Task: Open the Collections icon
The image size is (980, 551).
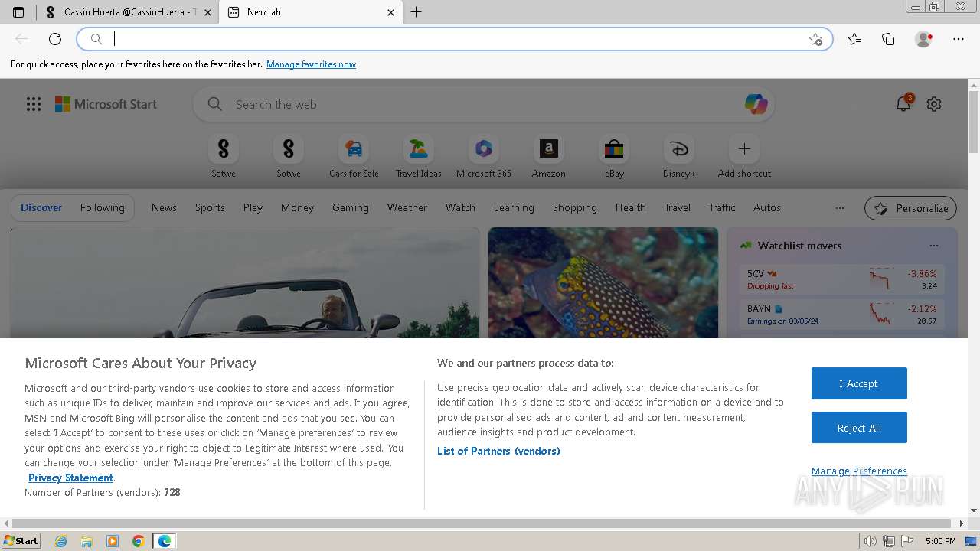Action: 888,39
